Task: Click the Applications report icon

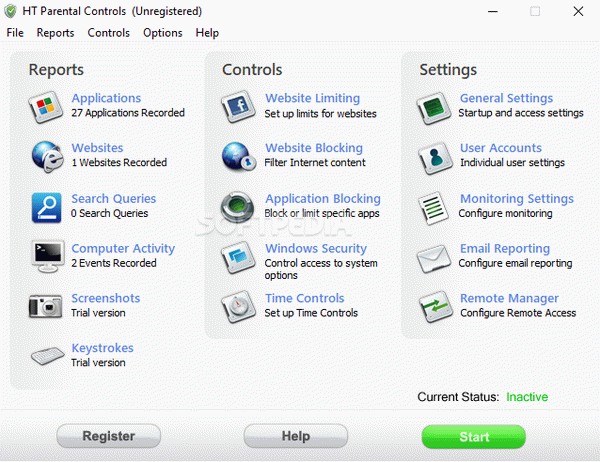Action: coord(46,107)
